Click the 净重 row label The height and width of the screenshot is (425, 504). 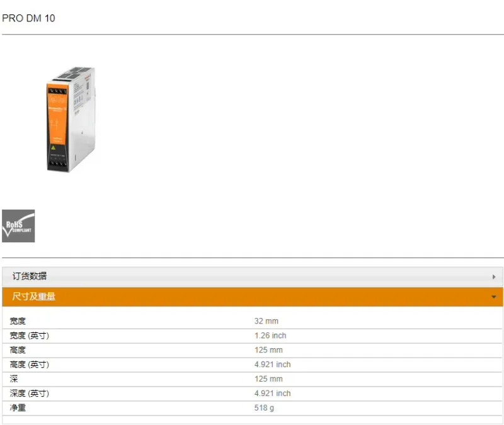(x=18, y=407)
